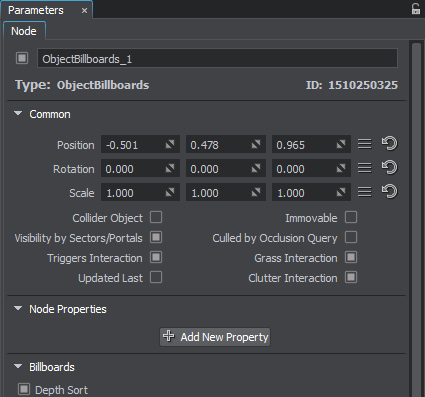
Task: Click the vertical scrollbar of the panel
Action: 416,219
